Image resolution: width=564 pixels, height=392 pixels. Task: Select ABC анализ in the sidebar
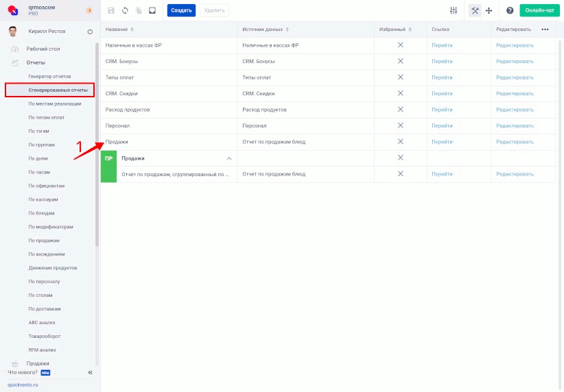(x=42, y=322)
